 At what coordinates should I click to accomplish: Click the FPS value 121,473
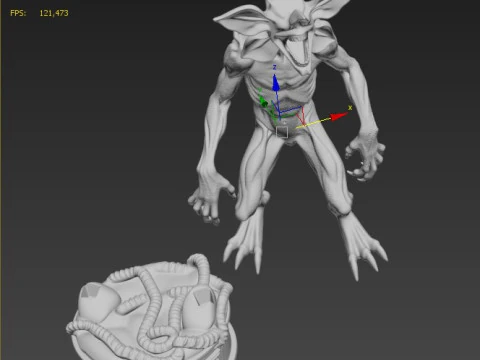click(54, 13)
